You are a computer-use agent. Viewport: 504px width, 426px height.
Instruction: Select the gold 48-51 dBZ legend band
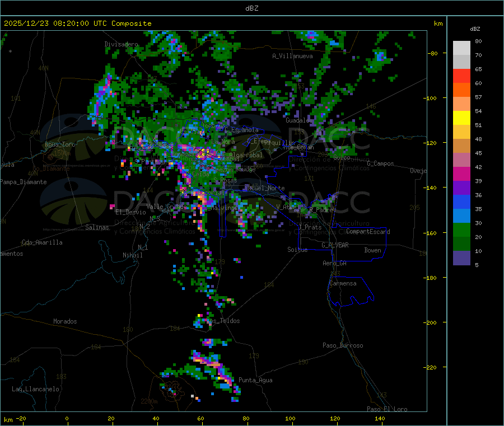click(x=461, y=132)
